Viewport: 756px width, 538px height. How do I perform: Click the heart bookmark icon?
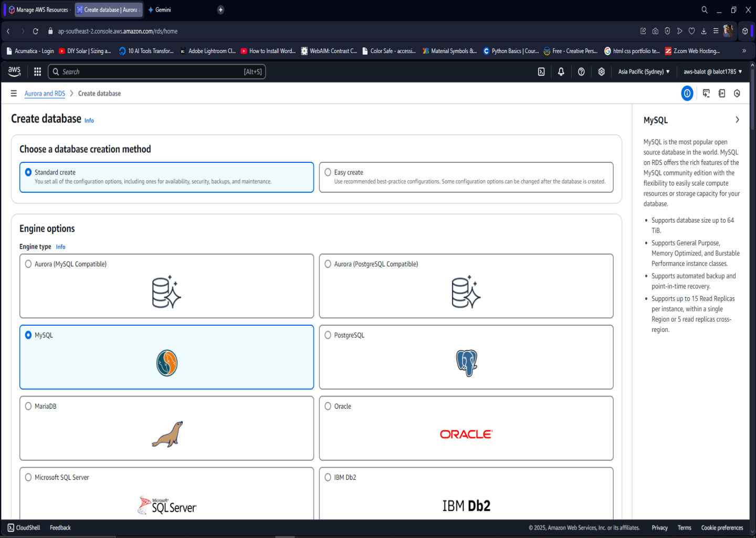692,32
